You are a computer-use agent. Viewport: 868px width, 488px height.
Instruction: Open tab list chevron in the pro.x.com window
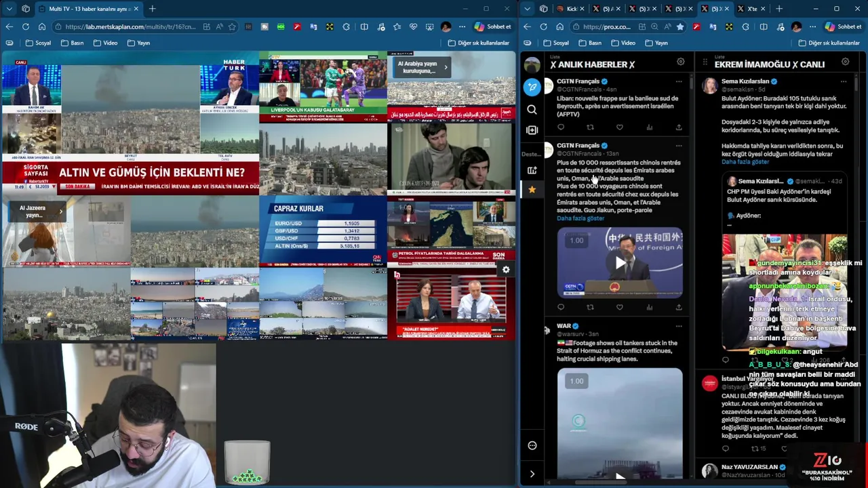point(527,9)
